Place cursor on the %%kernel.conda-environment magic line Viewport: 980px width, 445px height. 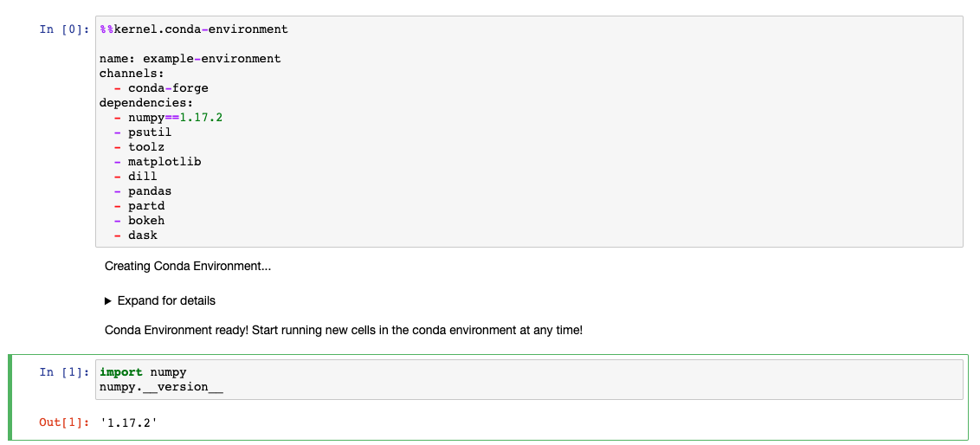[x=194, y=29]
